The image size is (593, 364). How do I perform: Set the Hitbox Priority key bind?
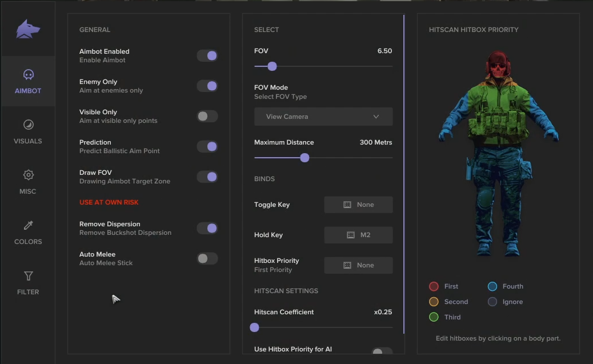pyautogui.click(x=358, y=265)
